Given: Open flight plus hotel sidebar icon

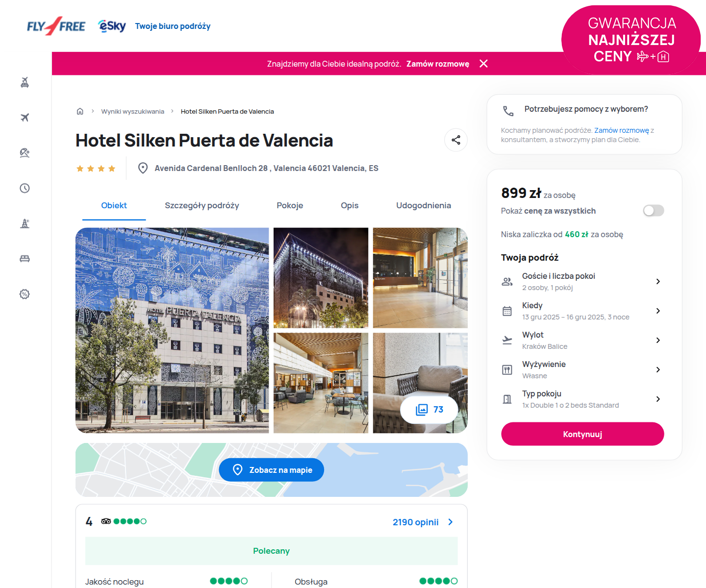Looking at the screenshot, I should [25, 82].
